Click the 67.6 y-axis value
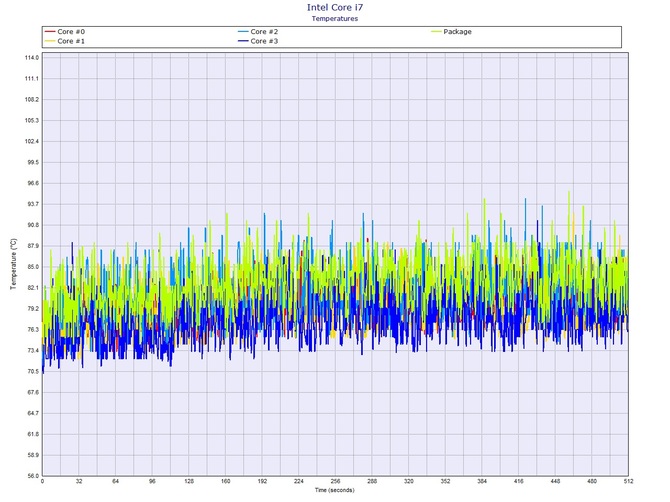 tap(33, 393)
